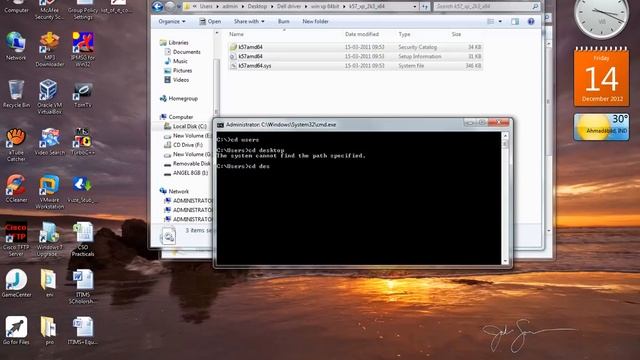
Task: Click New folder in Explorer toolbar
Action: (x=316, y=21)
